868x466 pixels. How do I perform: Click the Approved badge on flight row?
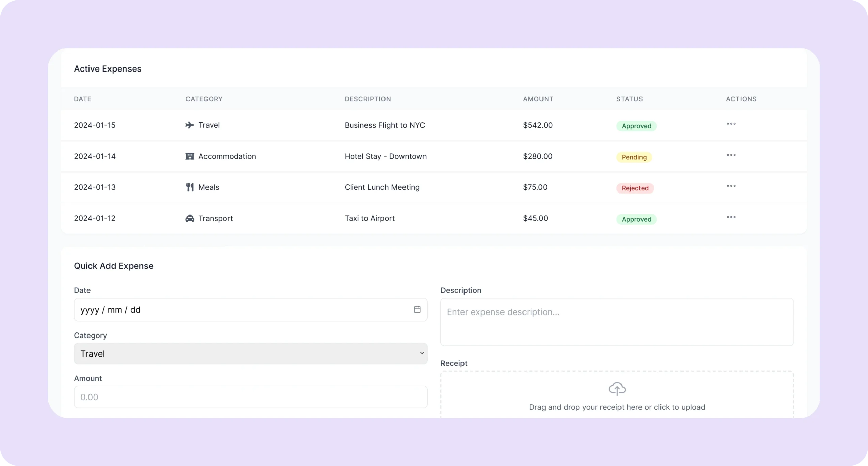click(x=636, y=126)
